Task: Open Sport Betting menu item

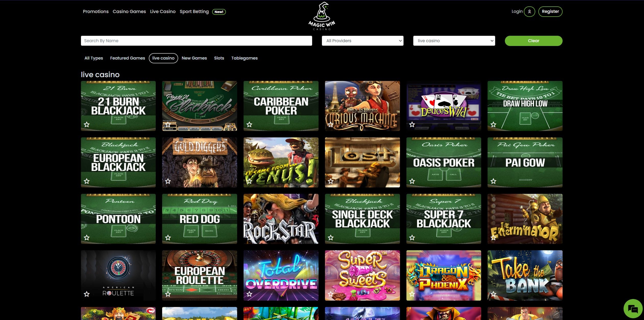Action: tap(194, 11)
